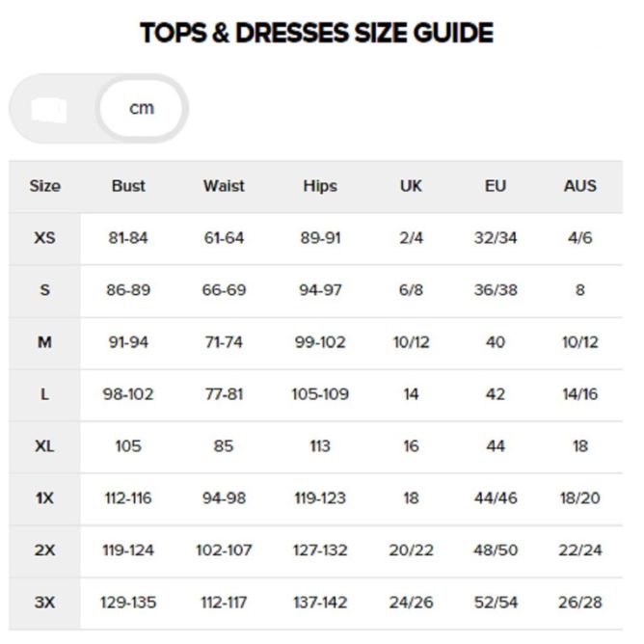Select the S size row label
The image size is (644, 644).
click(44, 290)
